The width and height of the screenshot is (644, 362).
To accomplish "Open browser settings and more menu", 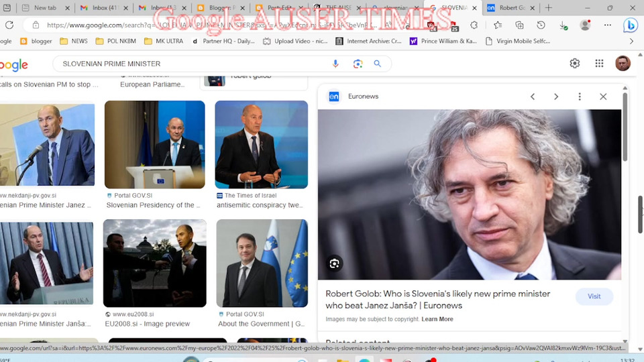I will point(608,25).
